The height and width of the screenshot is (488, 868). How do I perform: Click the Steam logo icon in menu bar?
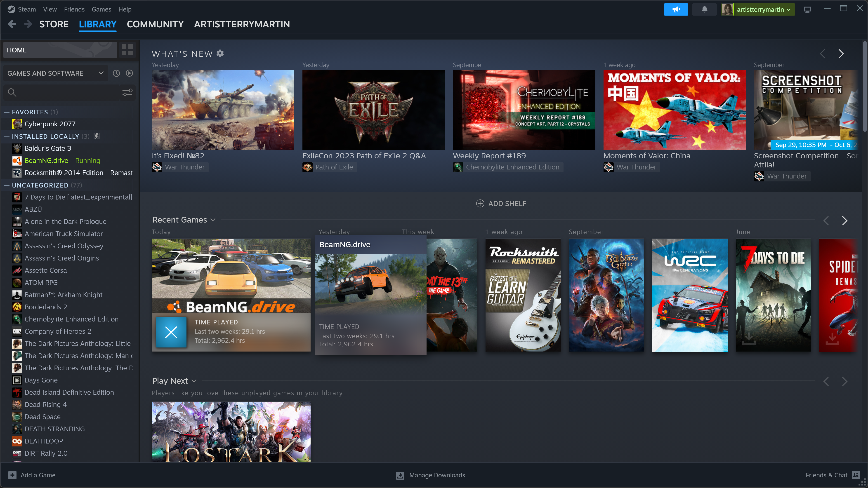pos(11,9)
